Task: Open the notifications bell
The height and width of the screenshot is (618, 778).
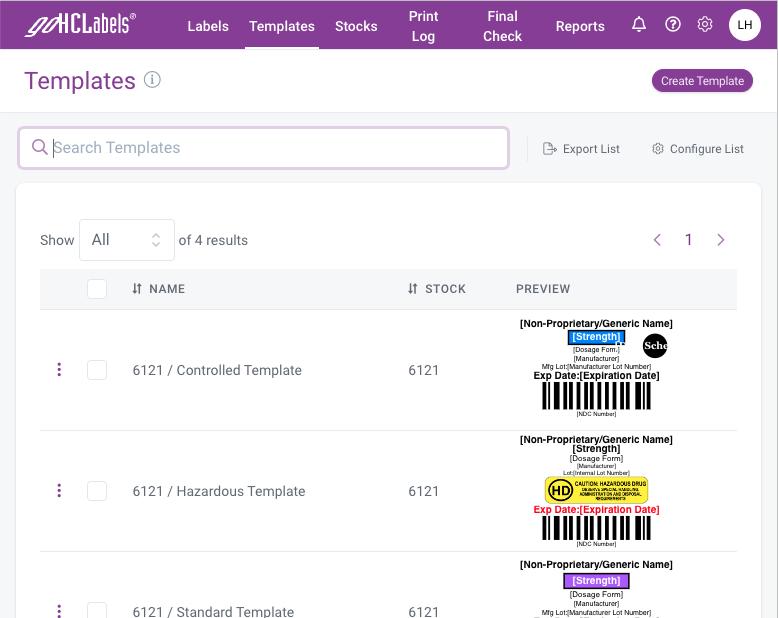Action: (x=639, y=25)
